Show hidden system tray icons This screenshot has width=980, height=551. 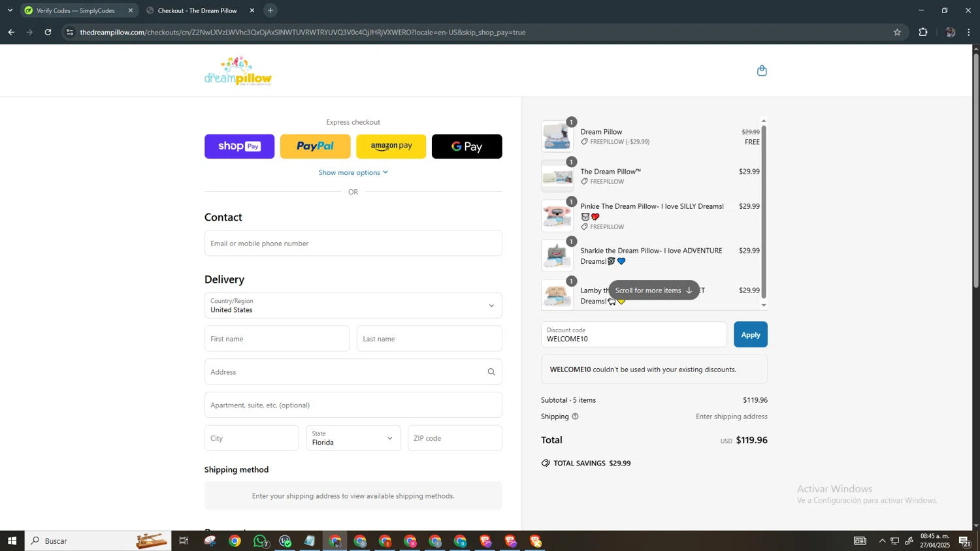[x=882, y=541]
